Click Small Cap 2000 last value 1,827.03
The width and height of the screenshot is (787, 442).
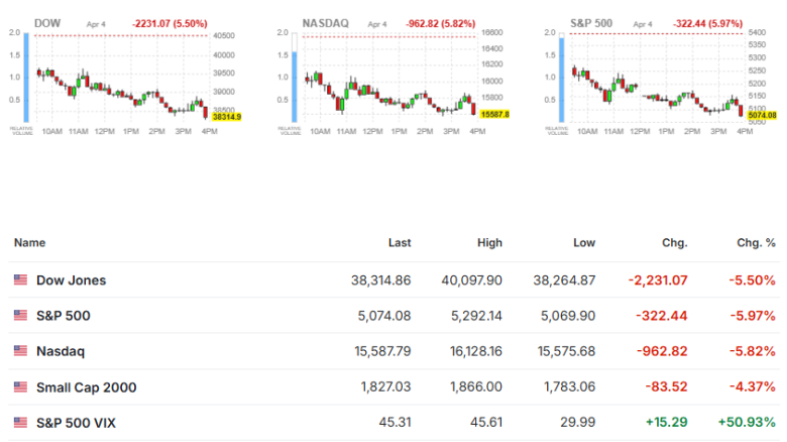[386, 387]
